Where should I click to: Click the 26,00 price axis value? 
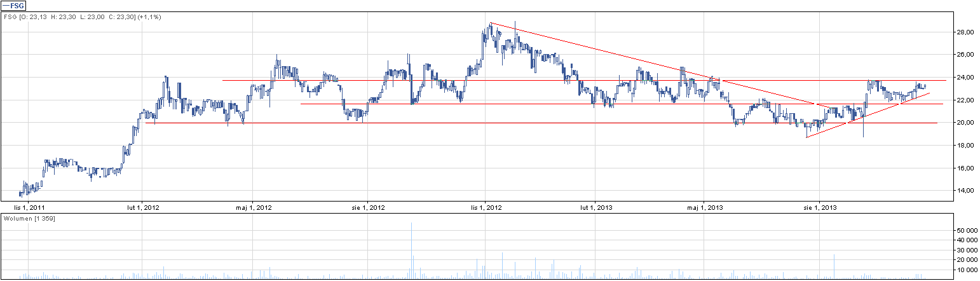point(965,55)
